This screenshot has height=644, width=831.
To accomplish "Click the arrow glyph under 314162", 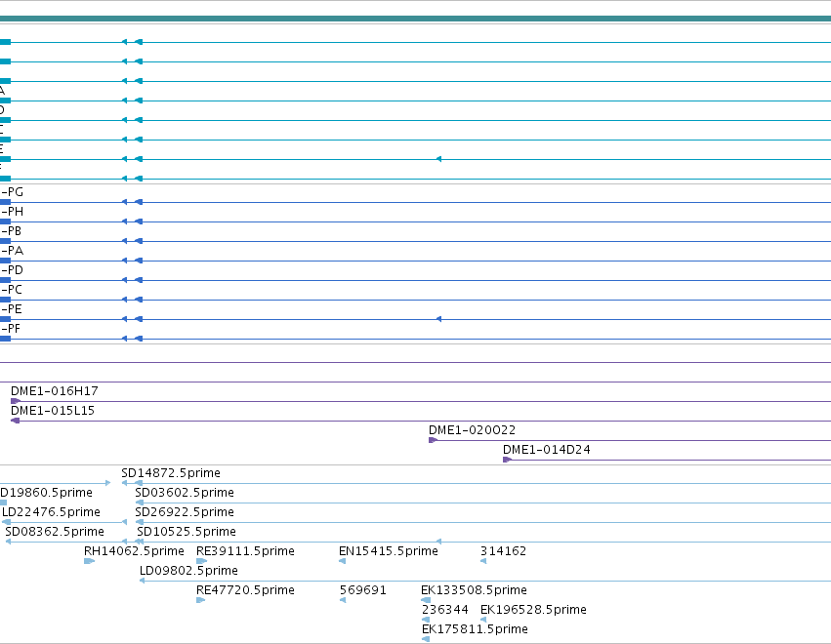I will [483, 561].
